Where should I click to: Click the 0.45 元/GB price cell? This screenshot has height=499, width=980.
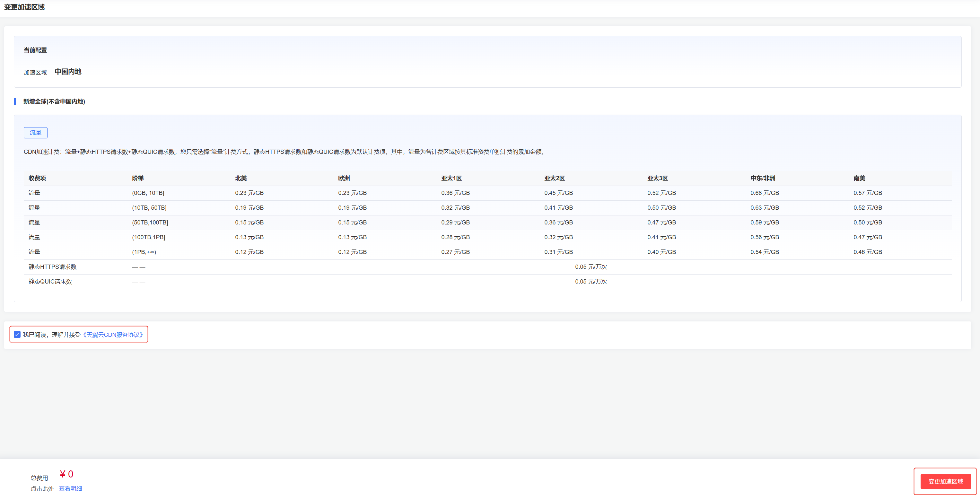558,193
